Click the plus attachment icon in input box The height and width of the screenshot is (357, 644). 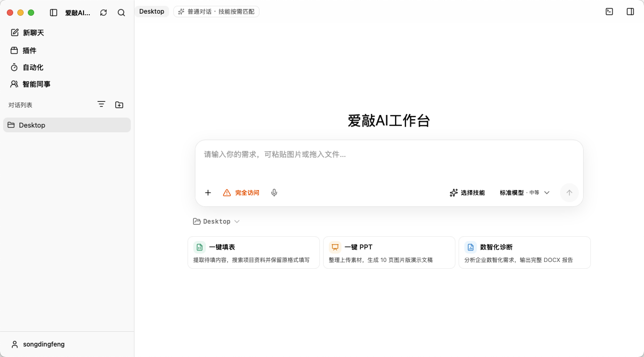tap(208, 193)
